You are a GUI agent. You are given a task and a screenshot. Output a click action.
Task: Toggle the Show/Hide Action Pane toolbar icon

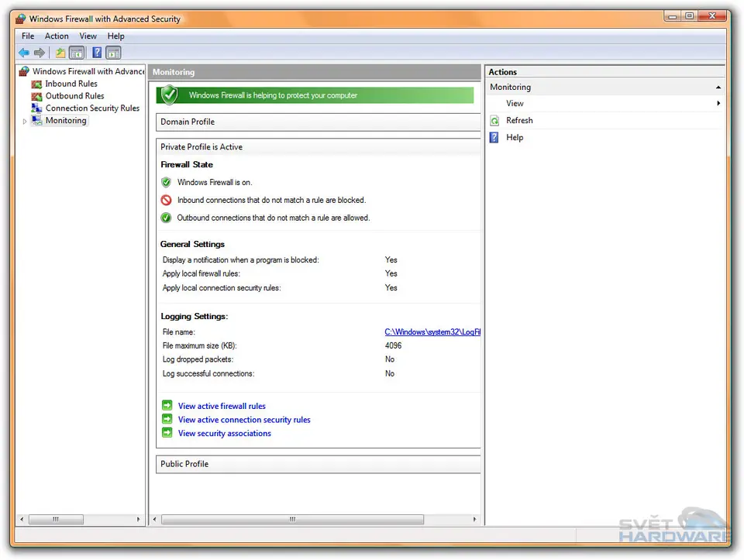(114, 53)
